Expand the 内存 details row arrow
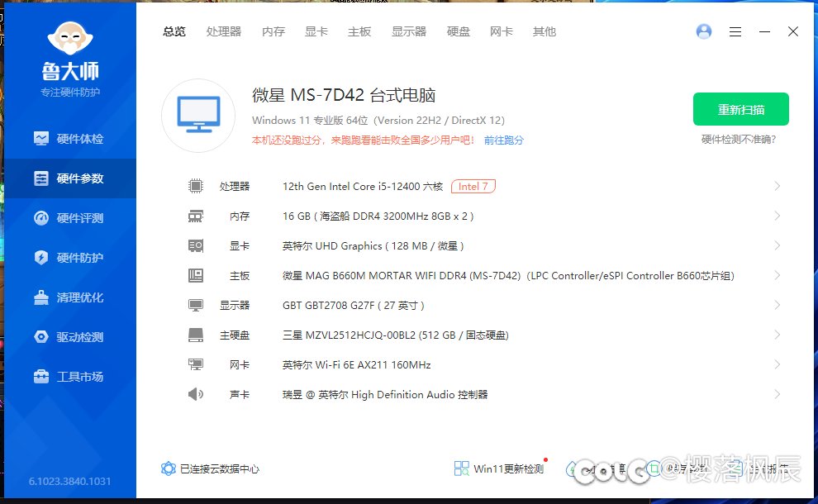This screenshot has height=504, width=818. (777, 216)
